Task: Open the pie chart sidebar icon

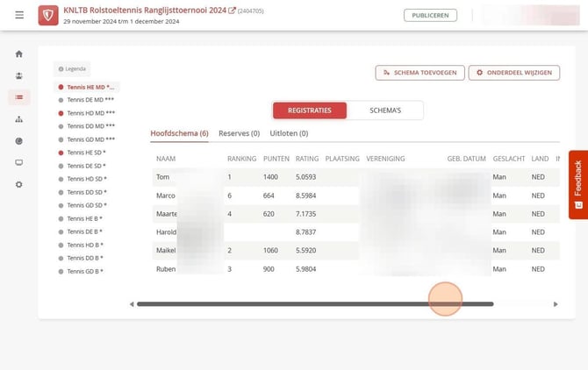Action: (19, 141)
